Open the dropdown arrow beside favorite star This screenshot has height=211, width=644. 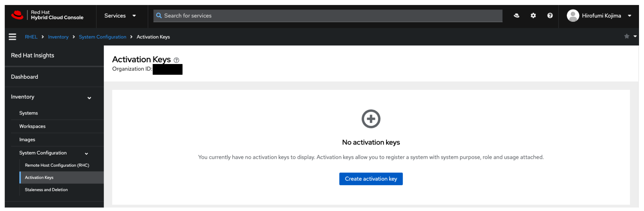[635, 36]
